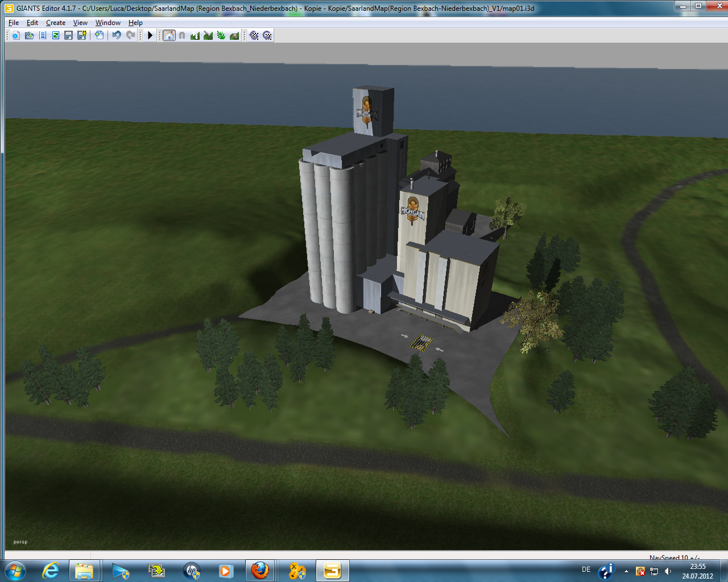Click the New scene toolbar icon
This screenshot has width=728, height=582.
click(x=15, y=35)
